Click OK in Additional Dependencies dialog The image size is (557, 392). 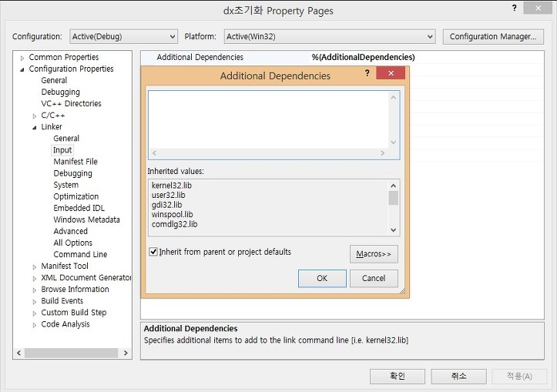coord(322,278)
